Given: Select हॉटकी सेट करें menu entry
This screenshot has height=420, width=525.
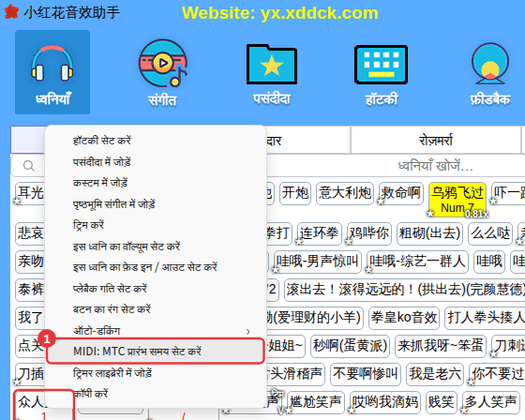Looking at the screenshot, I should (156, 141).
